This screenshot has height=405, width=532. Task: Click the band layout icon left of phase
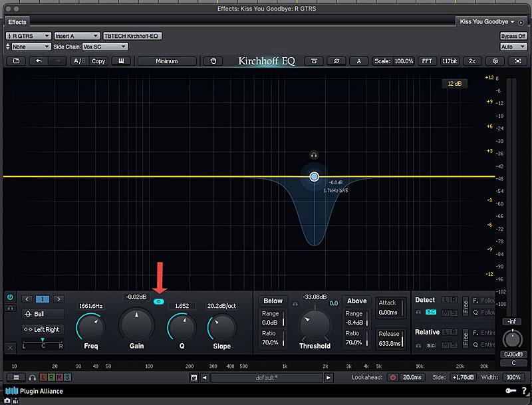(x=314, y=61)
